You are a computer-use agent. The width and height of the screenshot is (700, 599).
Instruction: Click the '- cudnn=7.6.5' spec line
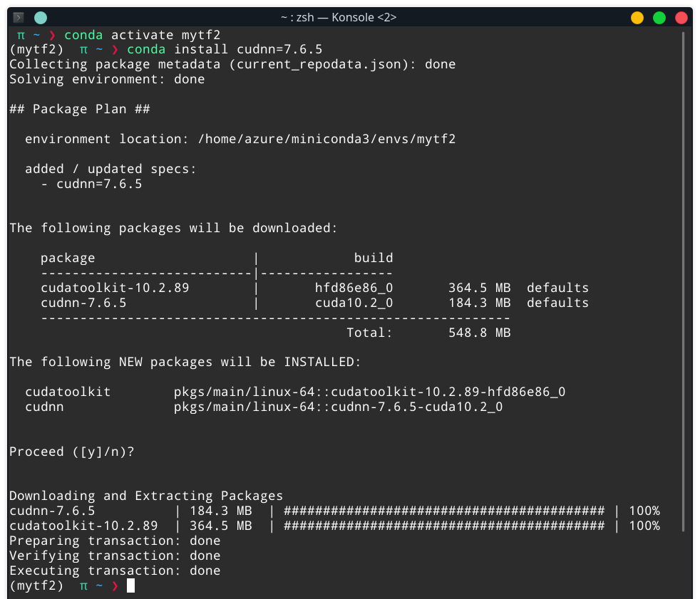pyautogui.click(x=91, y=184)
